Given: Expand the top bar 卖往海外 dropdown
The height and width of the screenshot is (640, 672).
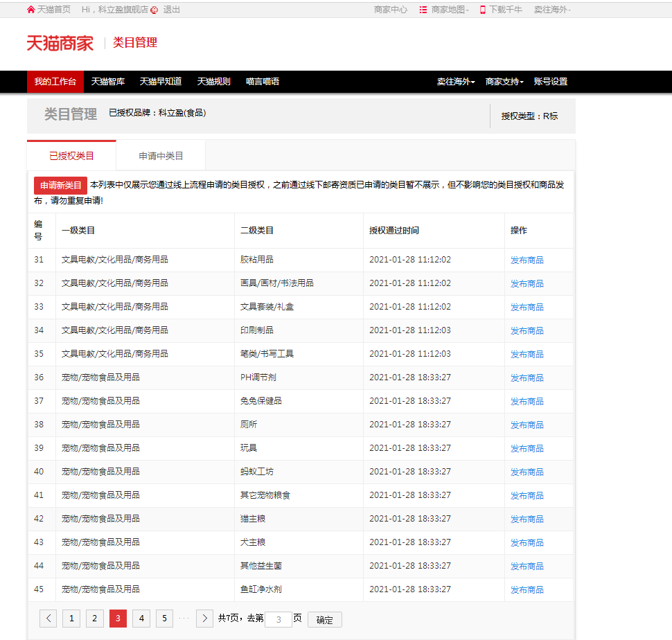Looking at the screenshot, I should pyautogui.click(x=552, y=10).
